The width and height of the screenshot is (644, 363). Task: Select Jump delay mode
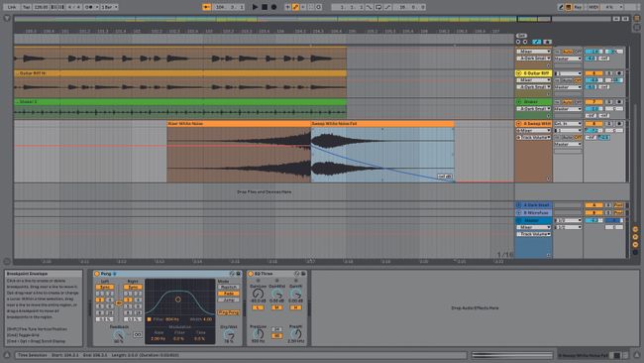228,301
